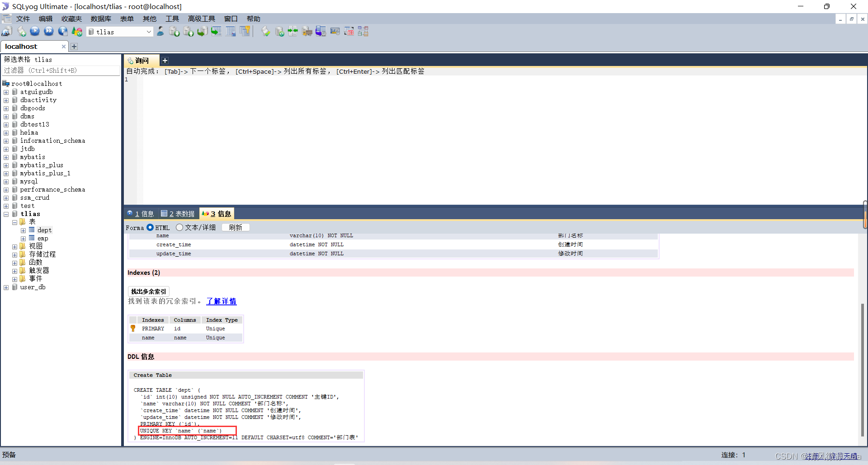Open the 帮助 menu
This screenshot has height=465, width=868.
click(254, 19)
